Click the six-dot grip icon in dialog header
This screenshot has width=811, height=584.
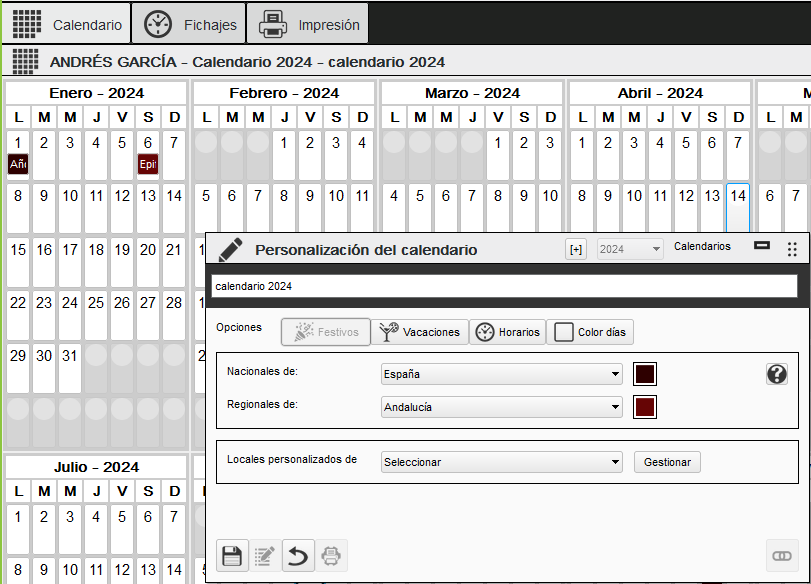[792, 249]
